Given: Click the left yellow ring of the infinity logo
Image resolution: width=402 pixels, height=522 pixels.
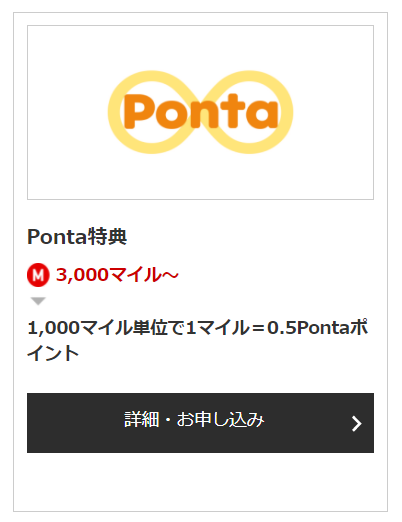Looking at the screenshot, I should pos(152,112).
